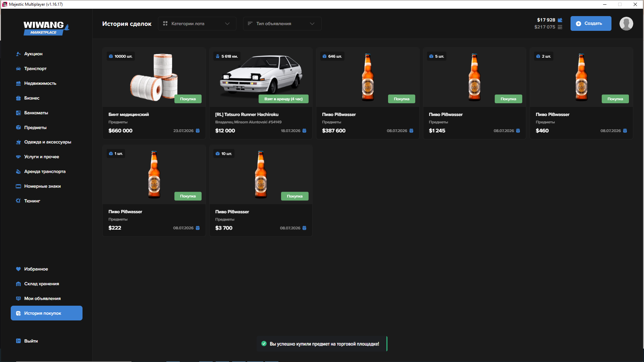Click the Аукцион gavel icon
This screenshot has width=644, height=362.
coord(18,54)
